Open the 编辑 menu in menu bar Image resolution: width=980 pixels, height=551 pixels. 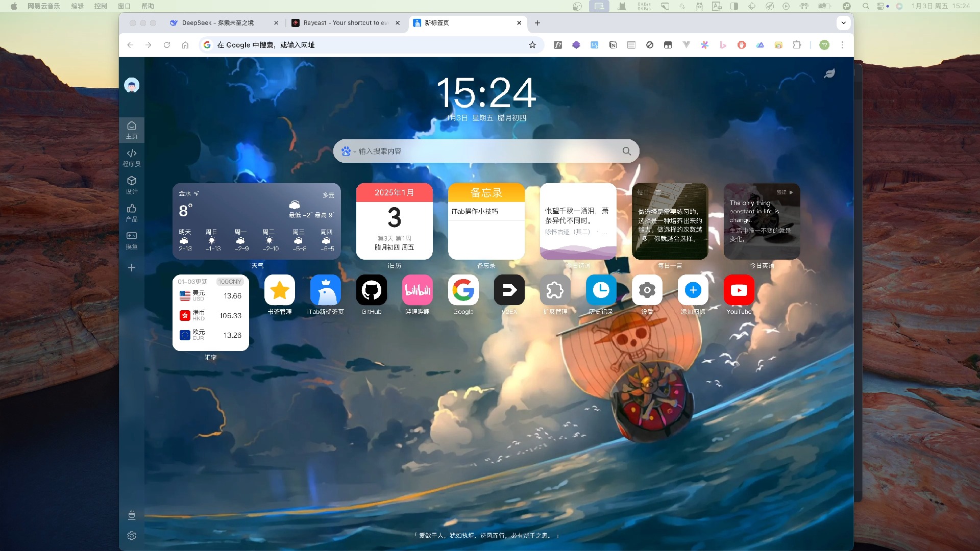(x=78, y=6)
